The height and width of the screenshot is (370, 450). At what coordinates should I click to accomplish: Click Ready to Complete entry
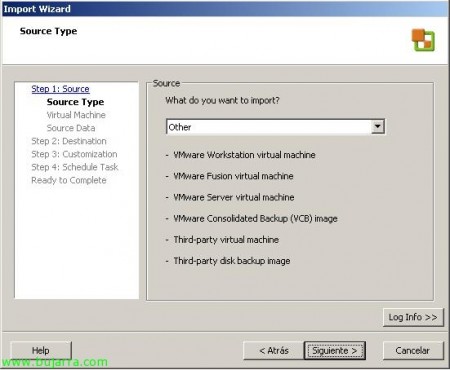pos(69,180)
